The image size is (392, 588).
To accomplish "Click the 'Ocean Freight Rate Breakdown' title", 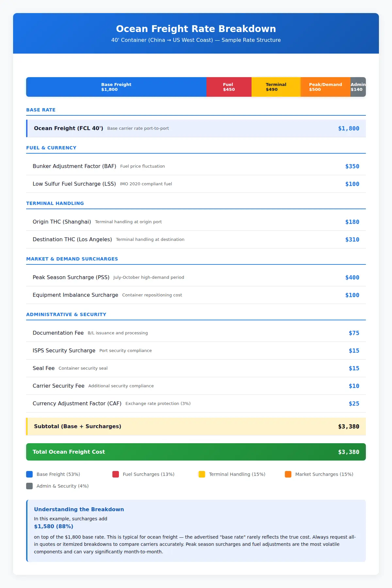I will coord(196,29).
